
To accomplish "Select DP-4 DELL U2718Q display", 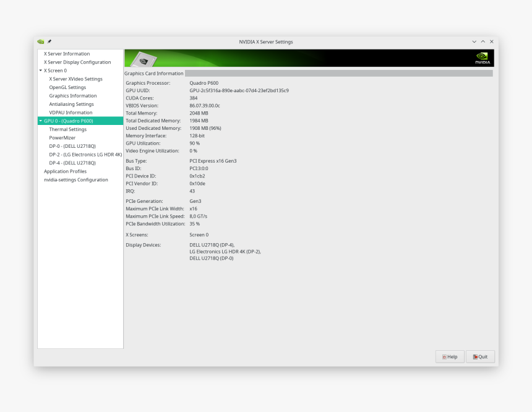I will pos(72,163).
